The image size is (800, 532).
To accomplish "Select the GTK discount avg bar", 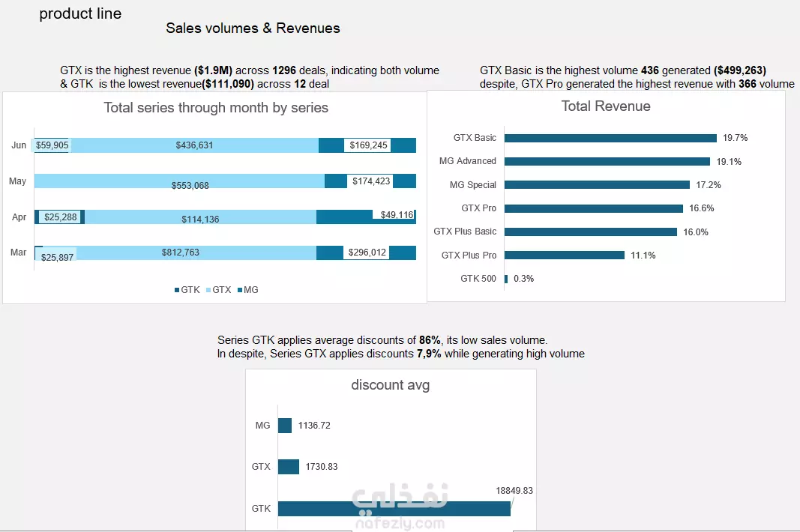I will pos(394,509).
